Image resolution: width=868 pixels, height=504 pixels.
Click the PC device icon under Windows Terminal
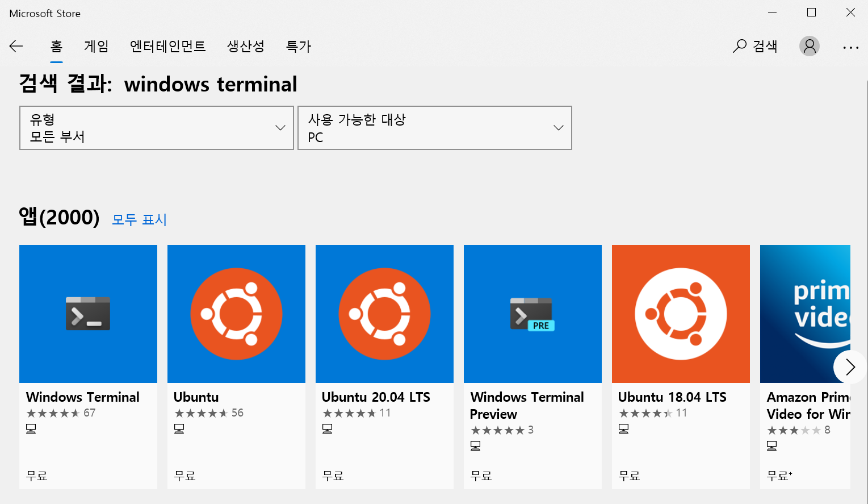point(31,429)
